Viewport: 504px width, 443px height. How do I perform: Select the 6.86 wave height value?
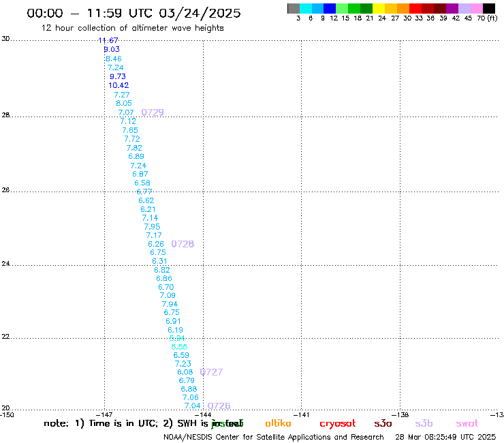point(164,278)
